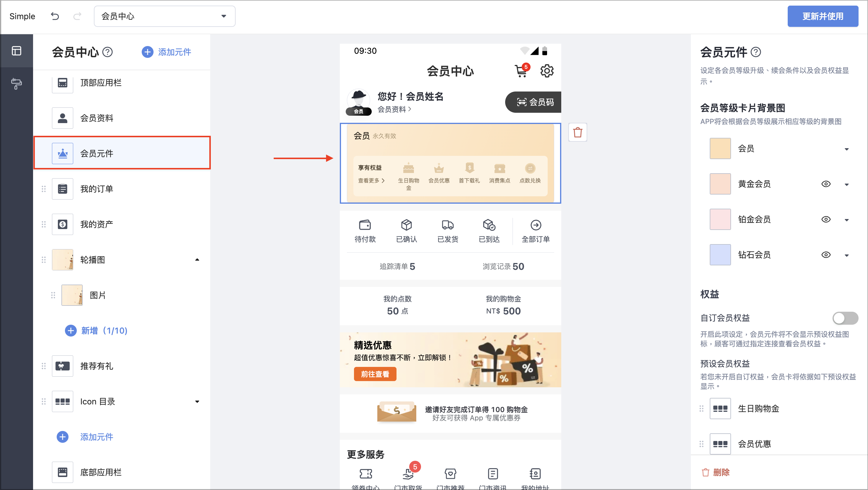Click the 铂金会员 color swatch

coord(720,219)
